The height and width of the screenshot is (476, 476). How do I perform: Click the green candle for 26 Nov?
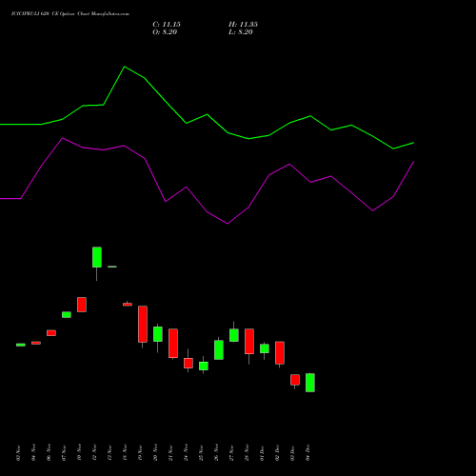pyautogui.click(x=219, y=350)
